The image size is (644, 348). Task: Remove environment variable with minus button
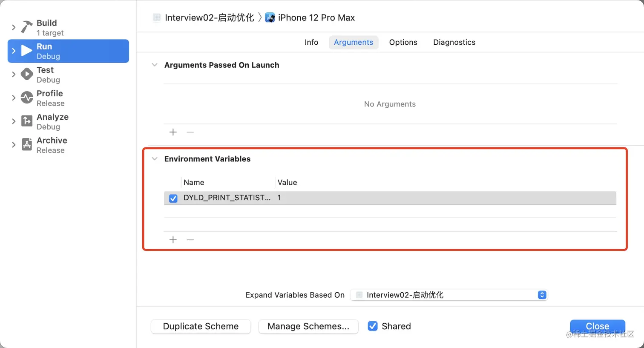190,240
